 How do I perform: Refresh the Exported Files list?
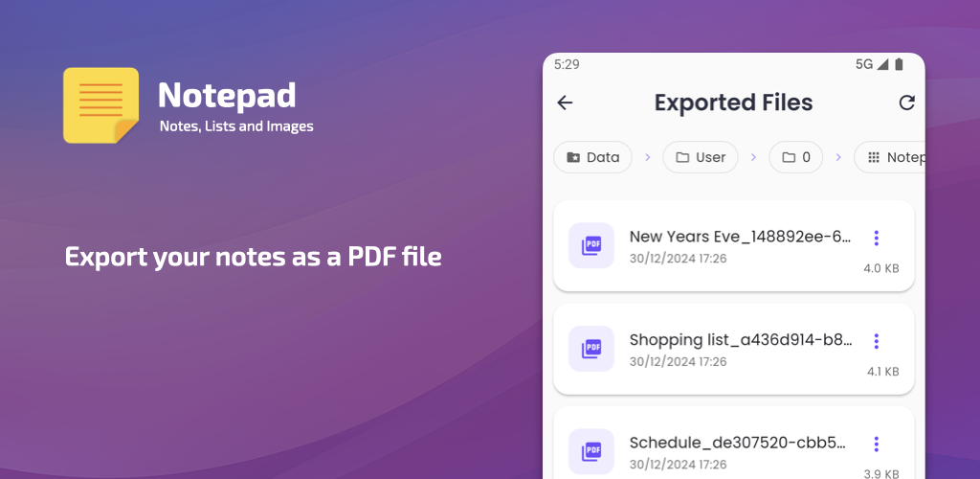coord(906,103)
